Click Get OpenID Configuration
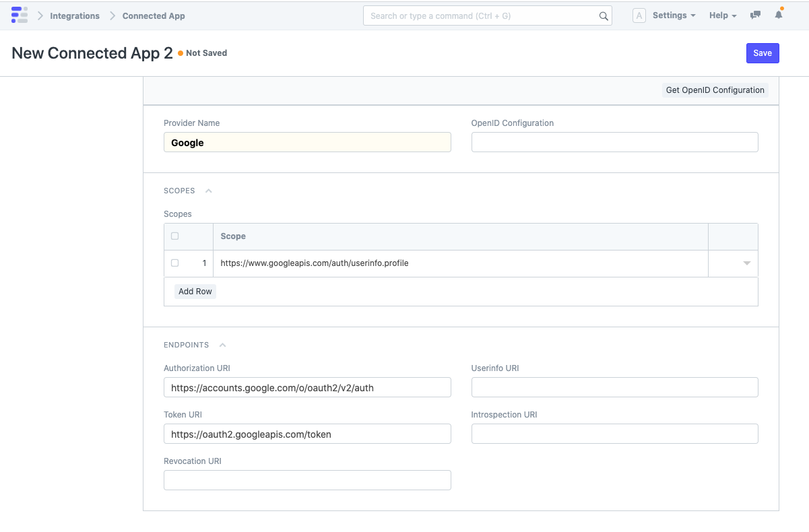This screenshot has width=809, height=532. click(x=715, y=90)
